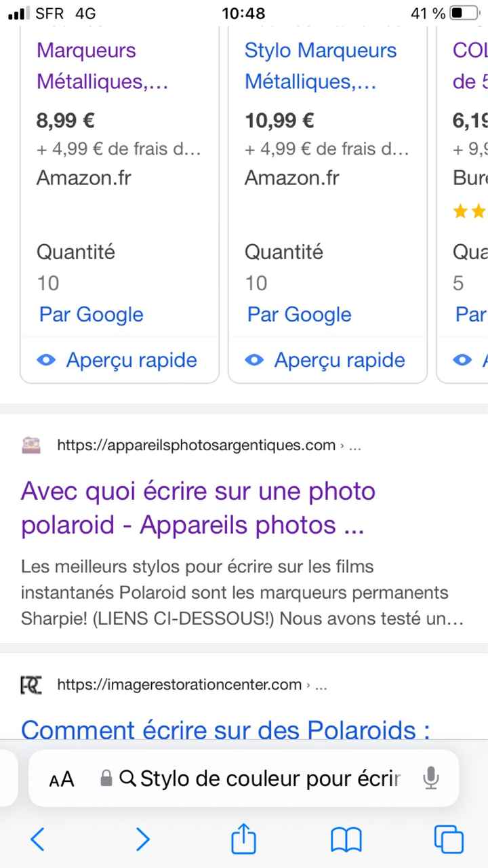Tap Par Google under the 10,99 € product
The width and height of the screenshot is (488, 868).
(299, 315)
